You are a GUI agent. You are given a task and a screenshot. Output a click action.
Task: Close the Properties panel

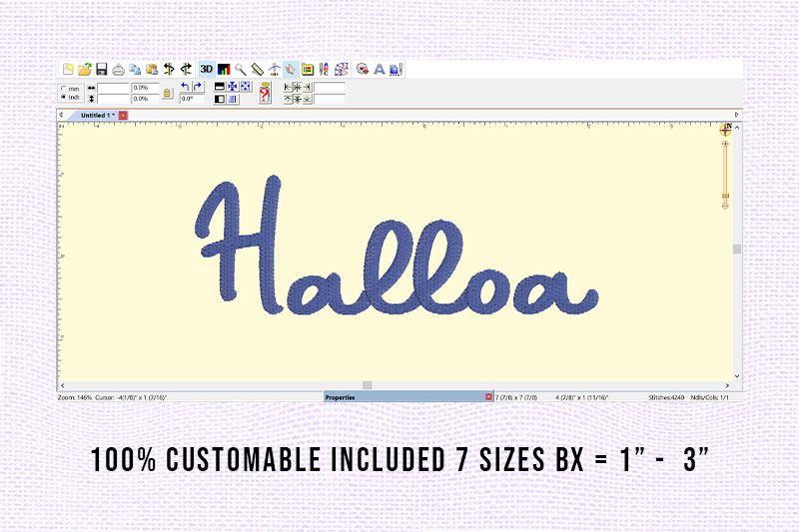[x=488, y=396]
